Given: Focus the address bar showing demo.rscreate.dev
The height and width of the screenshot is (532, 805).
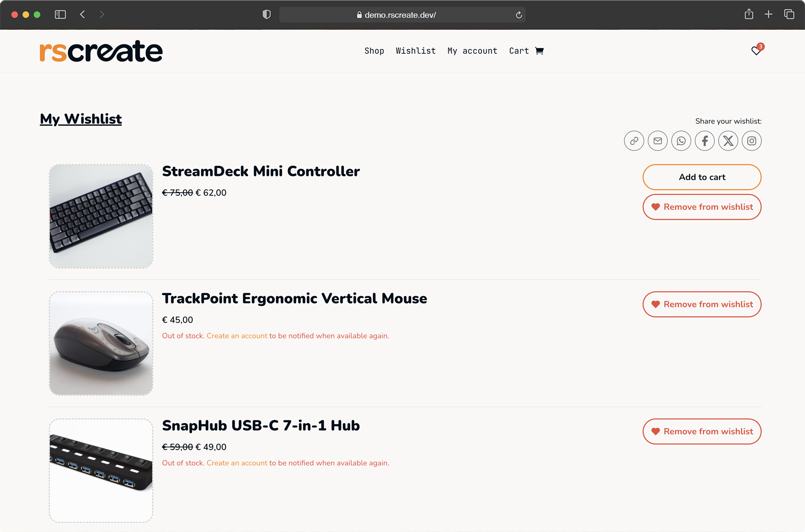Looking at the screenshot, I should point(402,15).
